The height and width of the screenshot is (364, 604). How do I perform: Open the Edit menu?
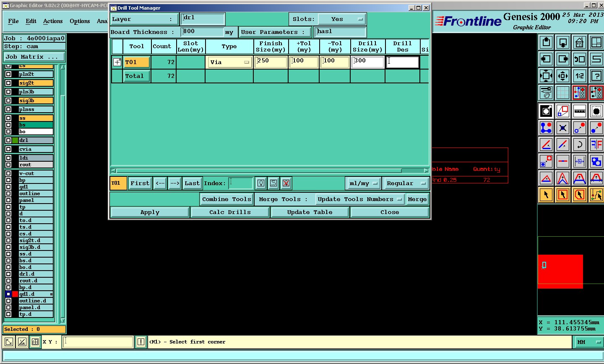31,21
